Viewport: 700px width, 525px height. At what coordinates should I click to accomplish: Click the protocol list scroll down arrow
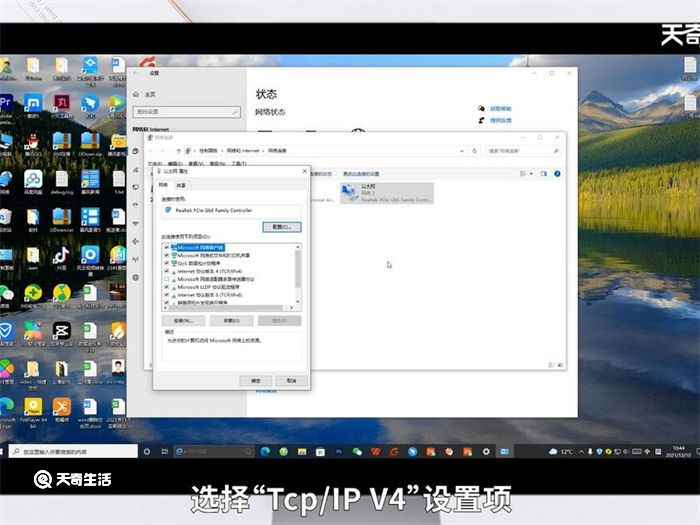[298, 302]
